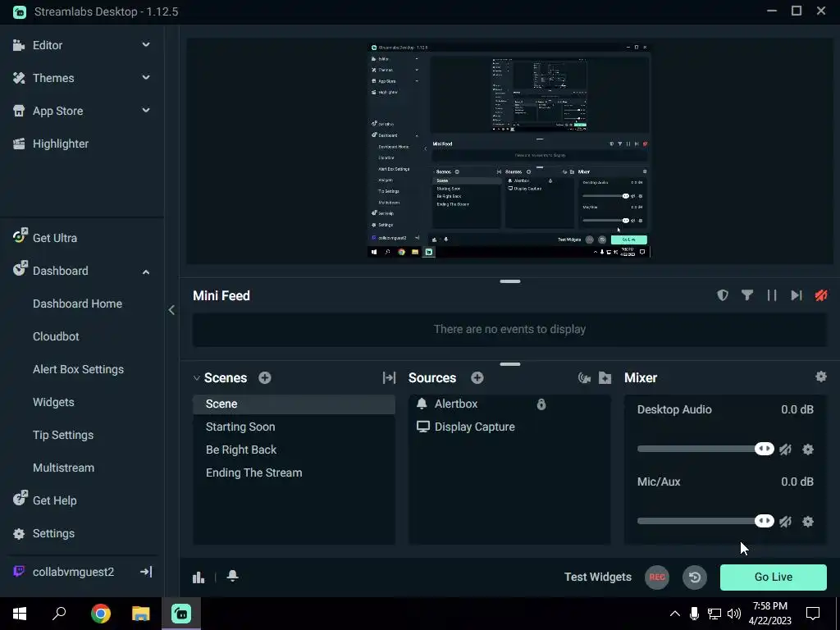The width and height of the screenshot is (840, 630).
Task: Expand the Editor chevron
Action: tap(146, 45)
